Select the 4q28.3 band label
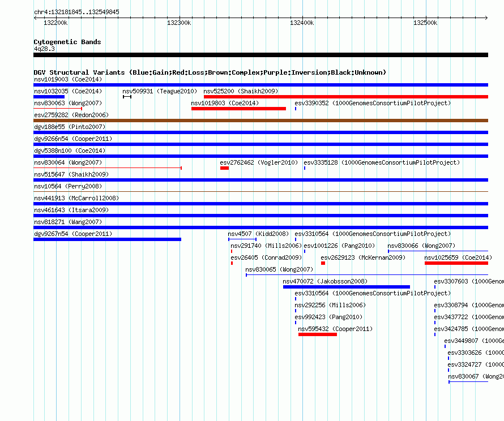 click(44, 49)
